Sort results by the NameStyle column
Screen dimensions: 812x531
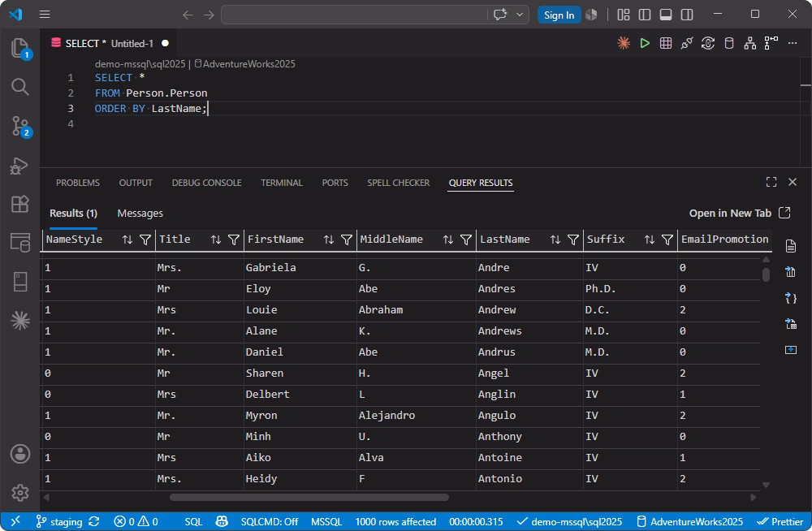[127, 240]
